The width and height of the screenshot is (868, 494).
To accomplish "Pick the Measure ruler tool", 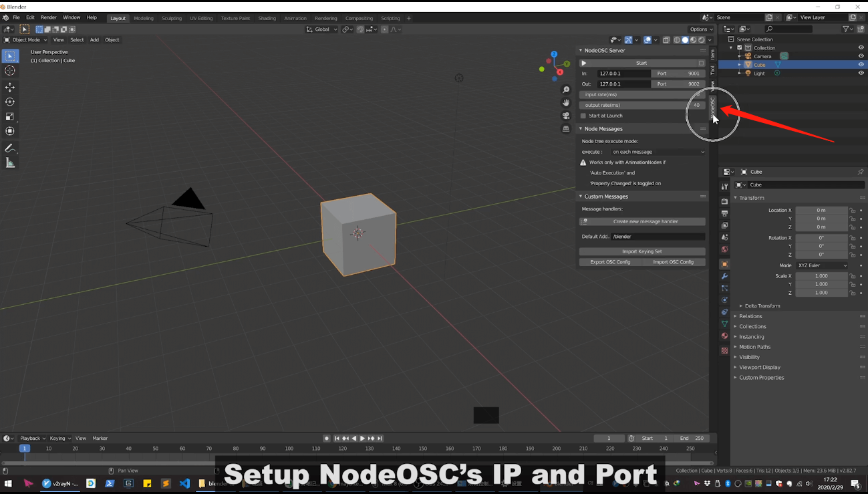I will (x=10, y=163).
